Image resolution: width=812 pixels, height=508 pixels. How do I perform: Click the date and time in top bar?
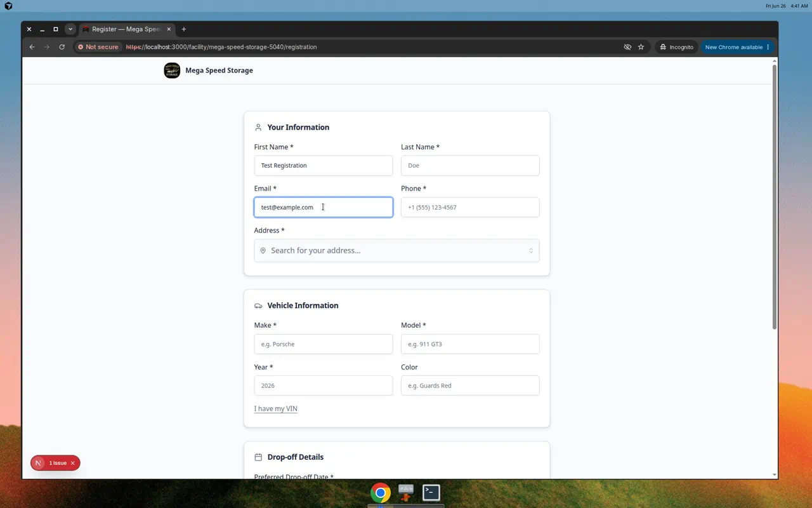tap(787, 6)
